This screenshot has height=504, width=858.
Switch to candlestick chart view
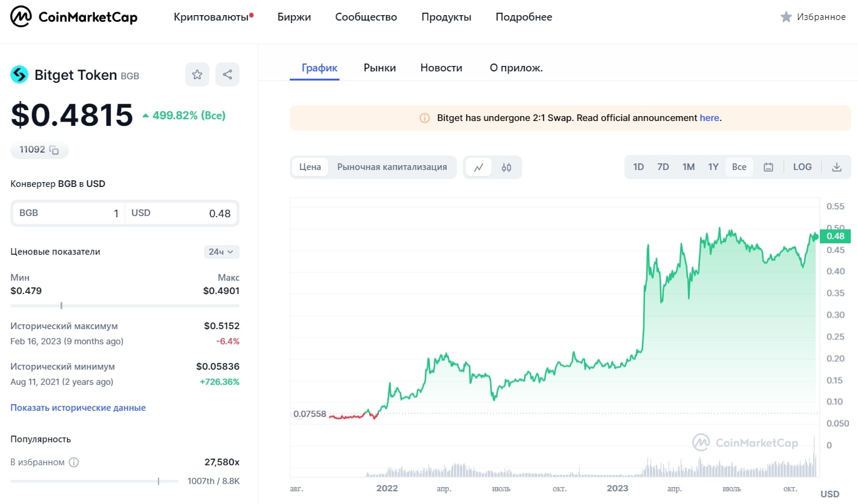click(506, 167)
